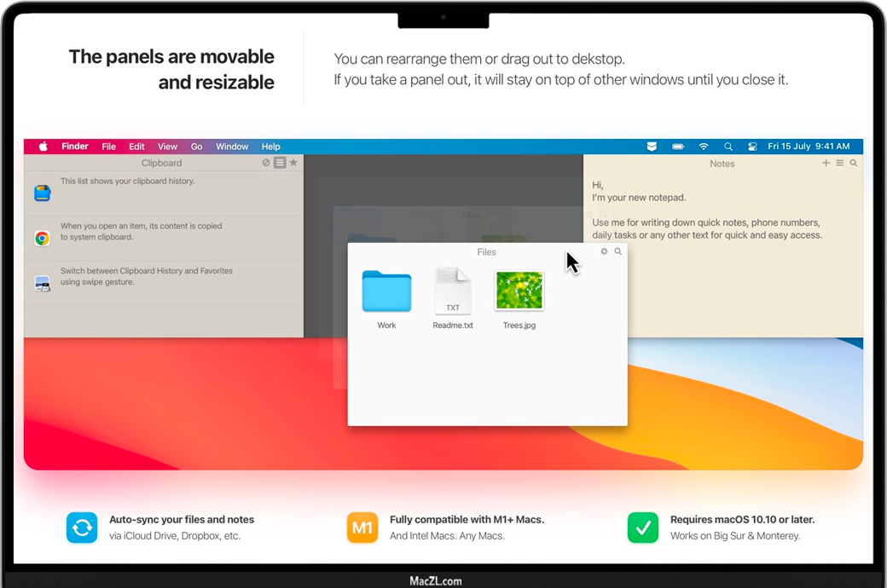887x588 pixels.
Task: Open Spotlight search in menu bar
Action: pyautogui.click(x=728, y=147)
